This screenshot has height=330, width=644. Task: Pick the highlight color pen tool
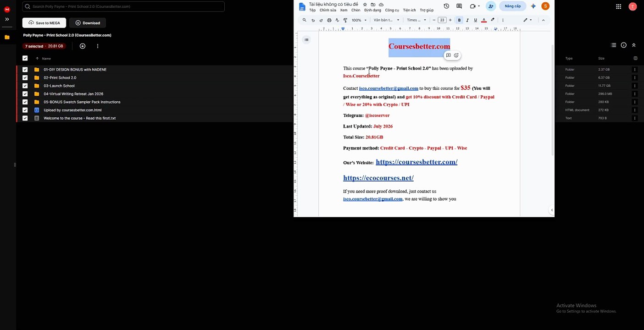tap(493, 20)
